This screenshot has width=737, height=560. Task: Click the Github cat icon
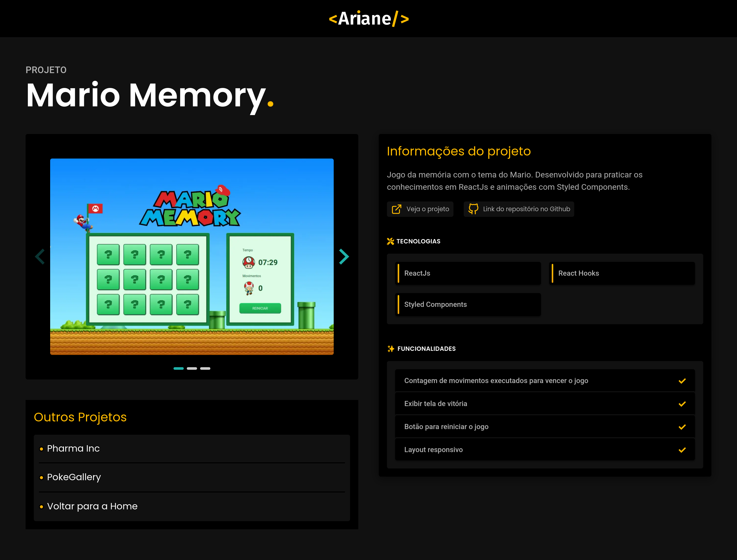[473, 209]
